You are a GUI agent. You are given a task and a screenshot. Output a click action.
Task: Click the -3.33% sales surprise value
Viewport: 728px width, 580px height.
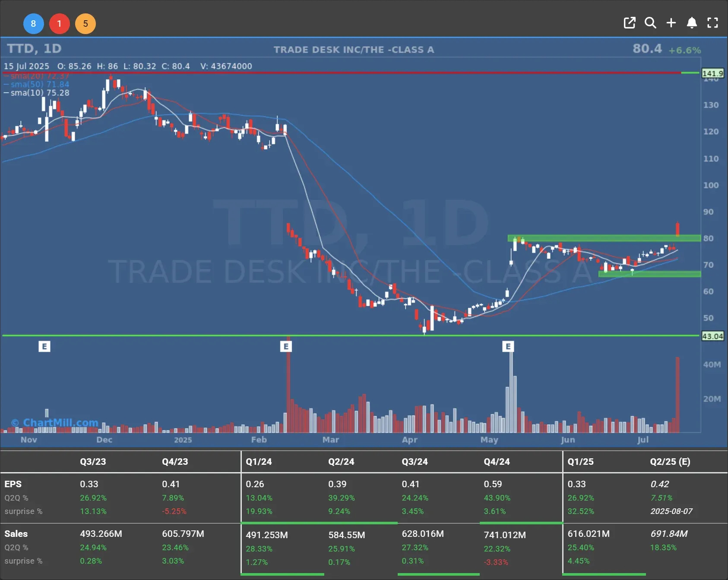click(x=496, y=562)
